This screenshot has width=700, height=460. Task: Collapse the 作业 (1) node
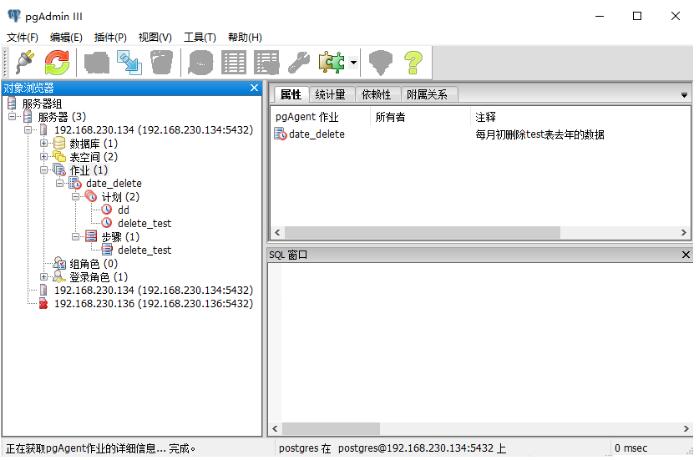click(x=44, y=170)
